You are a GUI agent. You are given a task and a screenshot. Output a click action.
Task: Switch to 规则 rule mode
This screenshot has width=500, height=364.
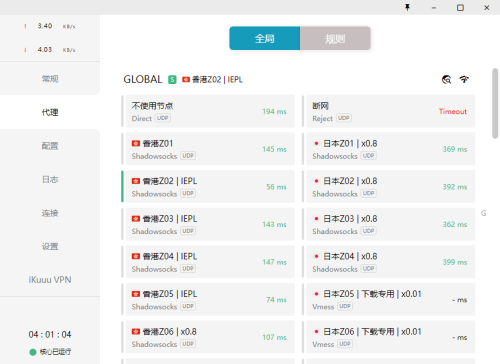point(335,38)
